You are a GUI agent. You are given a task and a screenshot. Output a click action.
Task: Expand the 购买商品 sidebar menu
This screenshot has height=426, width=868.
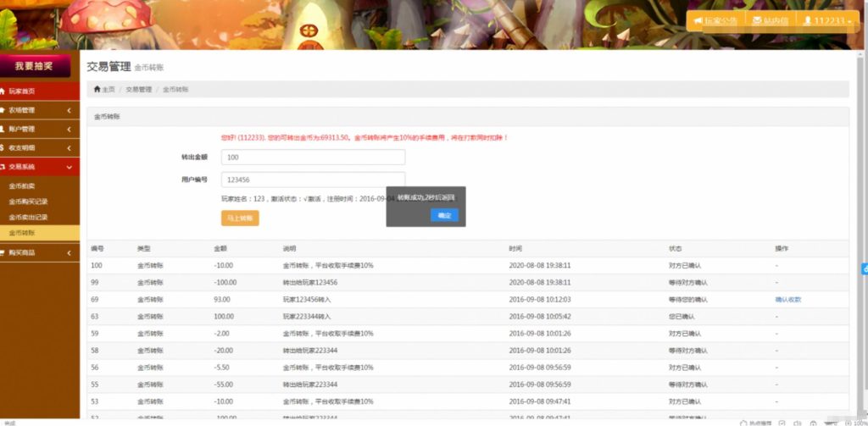pyautogui.click(x=40, y=252)
